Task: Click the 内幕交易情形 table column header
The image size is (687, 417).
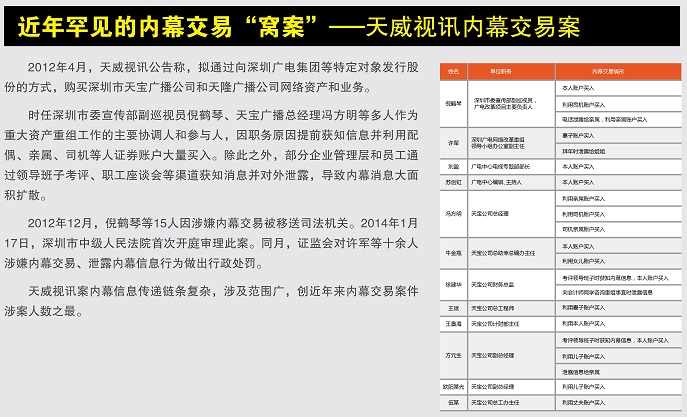Action: [x=607, y=72]
